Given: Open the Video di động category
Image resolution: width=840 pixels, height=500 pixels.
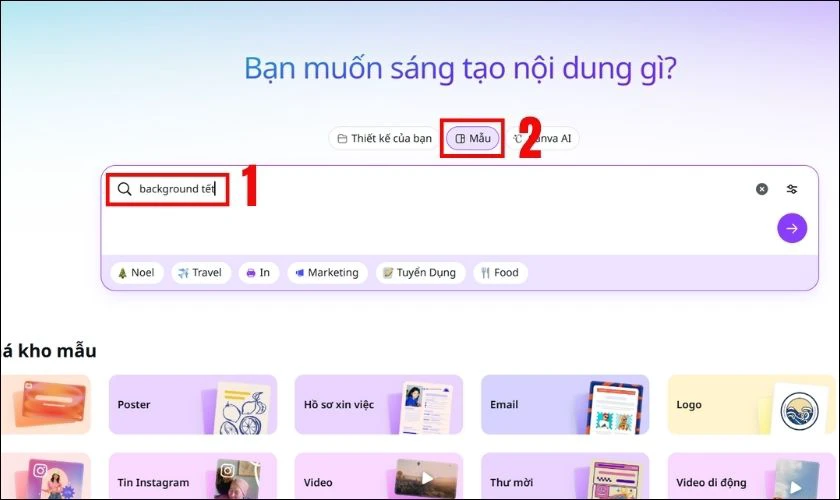Looking at the screenshot, I should click(752, 476).
